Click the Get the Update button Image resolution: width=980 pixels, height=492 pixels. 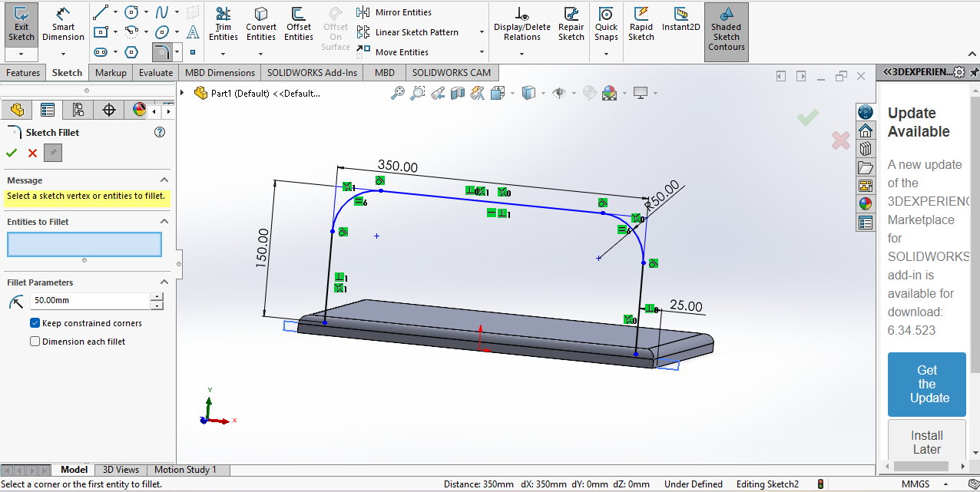tap(927, 384)
